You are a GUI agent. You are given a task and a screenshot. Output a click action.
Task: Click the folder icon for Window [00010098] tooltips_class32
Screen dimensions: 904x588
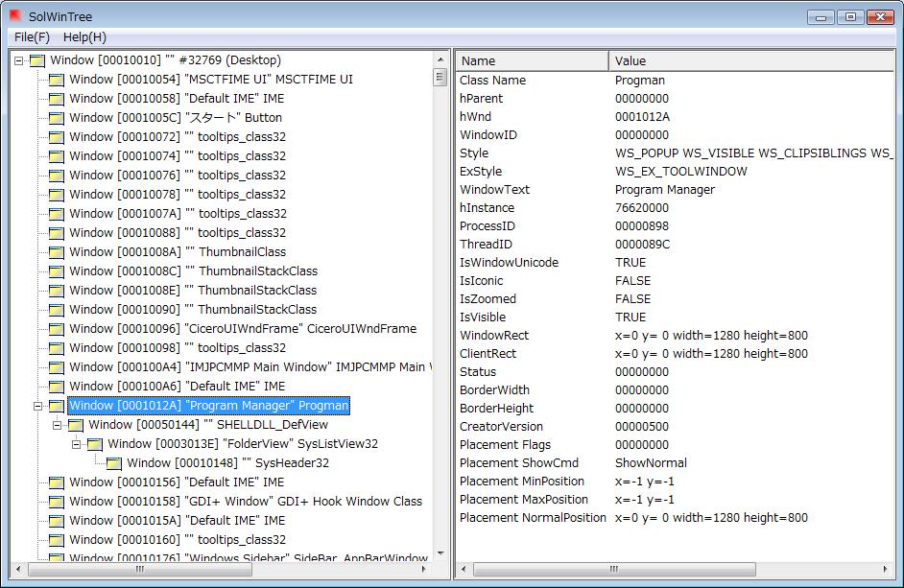pos(57,348)
